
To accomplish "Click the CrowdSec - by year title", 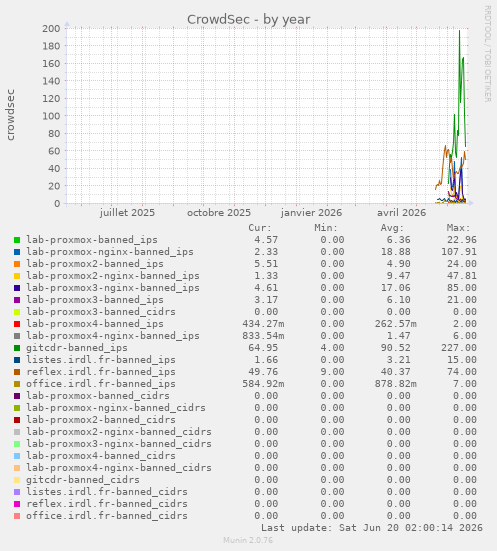I will point(248,20).
